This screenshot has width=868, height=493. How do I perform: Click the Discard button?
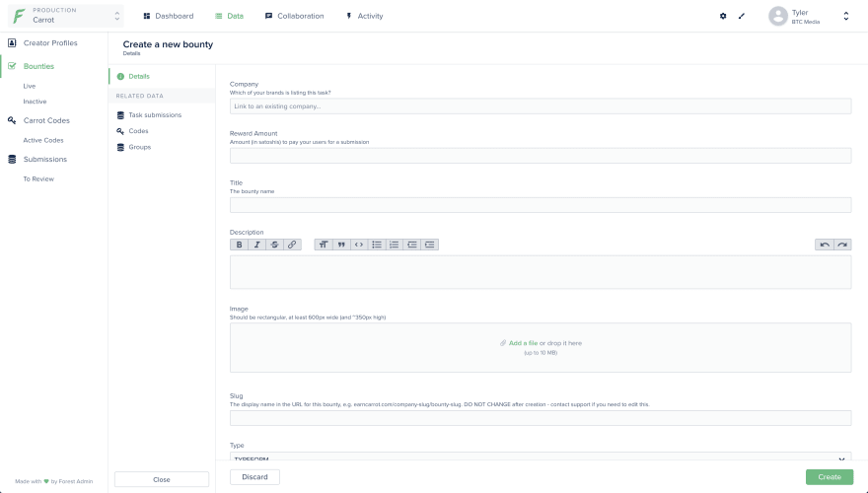254,477
